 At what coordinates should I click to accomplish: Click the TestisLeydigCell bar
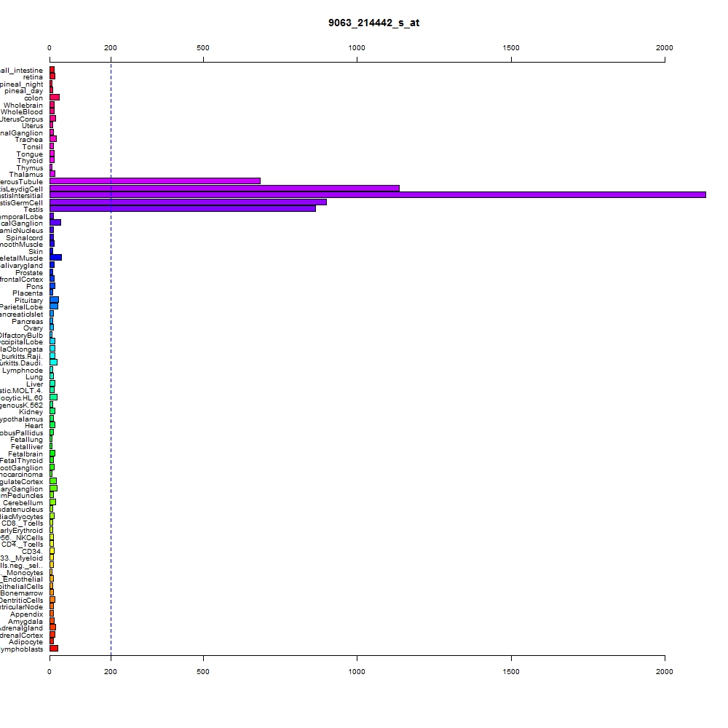coord(224,188)
